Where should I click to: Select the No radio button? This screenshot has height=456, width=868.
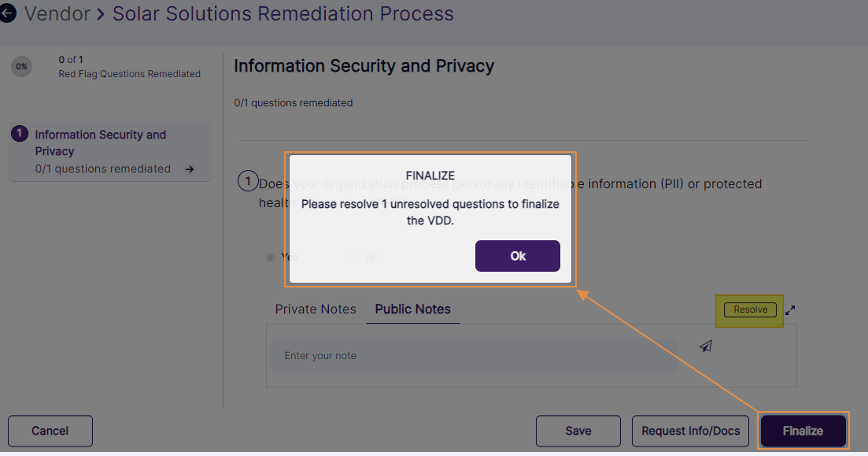coord(356,257)
